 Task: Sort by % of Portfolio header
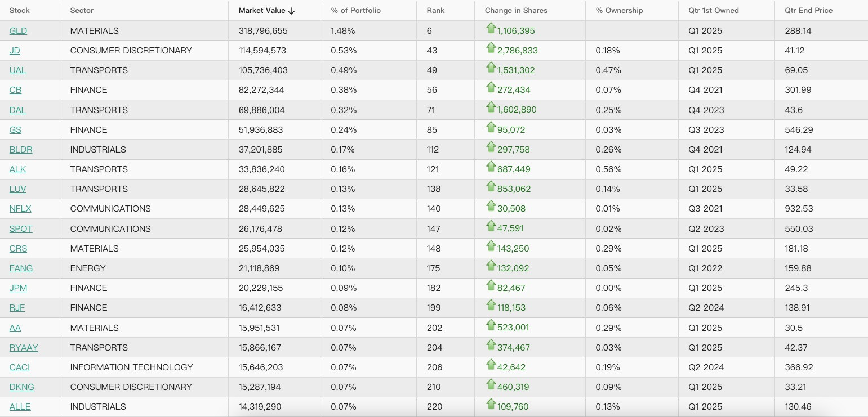pos(356,11)
